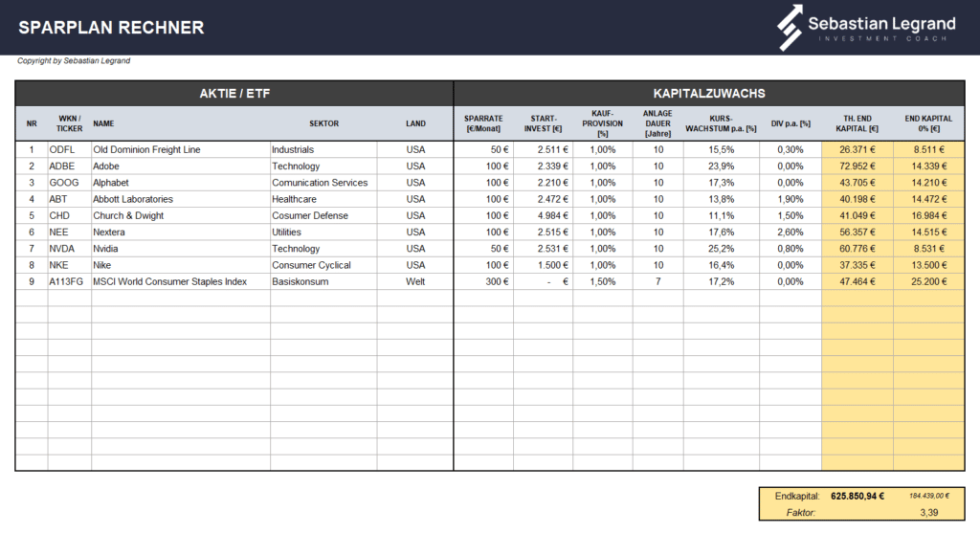Select the Alphabet name cell
Screen dimensions: 980x533
click(181, 183)
